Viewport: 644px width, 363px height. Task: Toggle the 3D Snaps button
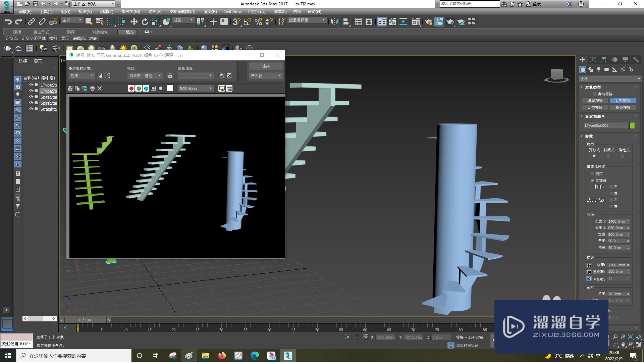tap(236, 22)
